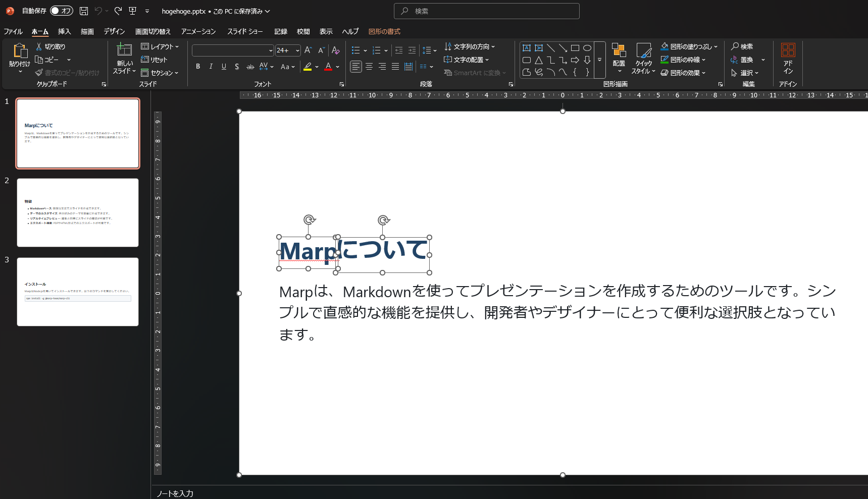
Task: Select slide 3 thumbnail in the panel
Action: pos(77,292)
